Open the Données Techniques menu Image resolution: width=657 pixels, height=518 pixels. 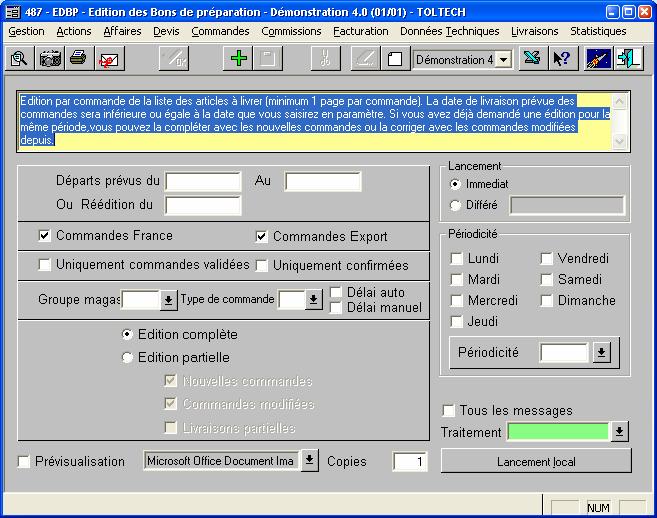pyautogui.click(x=450, y=31)
